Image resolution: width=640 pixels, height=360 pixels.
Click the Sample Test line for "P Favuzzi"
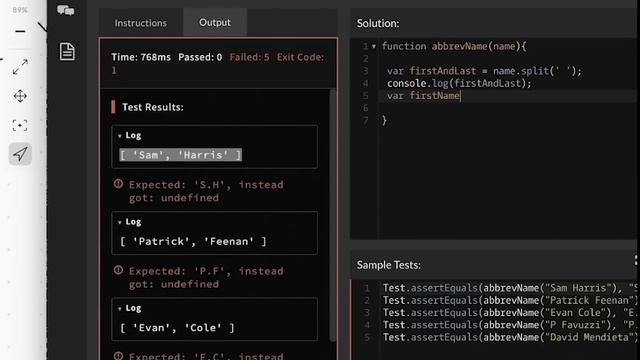509,325
